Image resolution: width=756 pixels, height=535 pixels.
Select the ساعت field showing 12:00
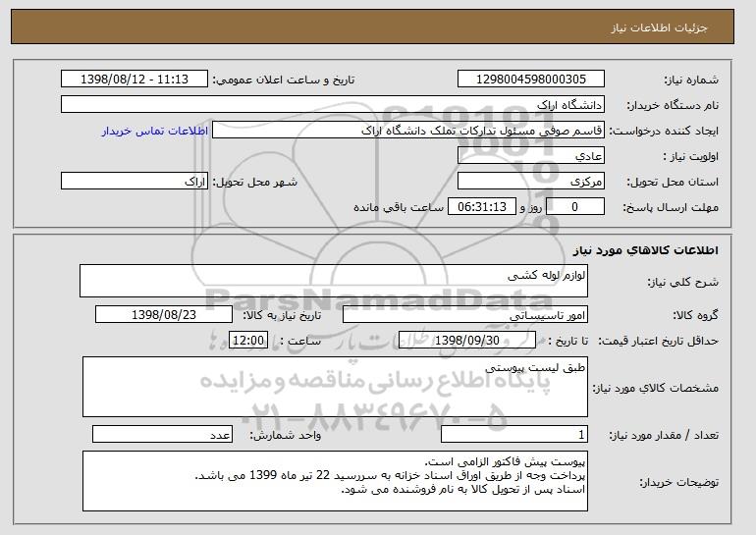click(248, 341)
